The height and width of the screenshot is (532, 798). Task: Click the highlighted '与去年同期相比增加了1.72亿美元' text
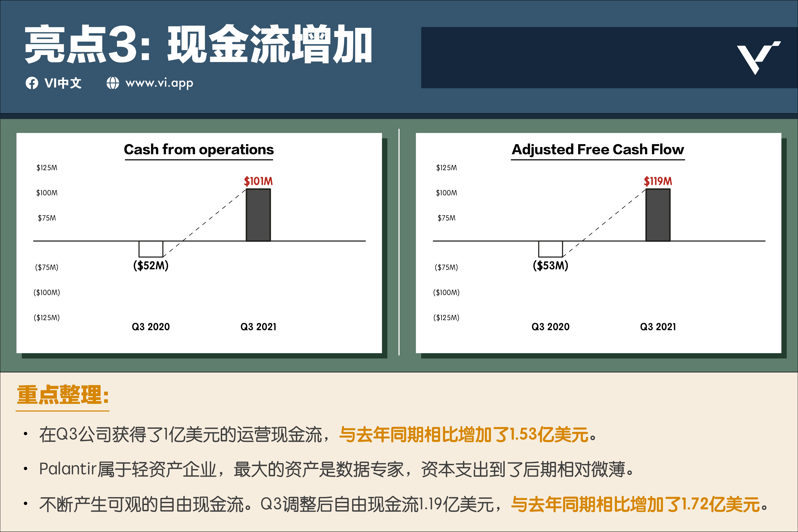[635, 504]
